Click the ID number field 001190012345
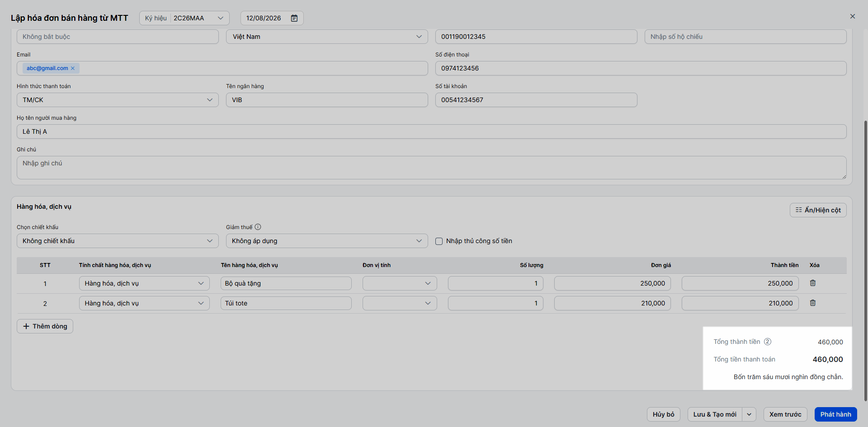 tap(536, 37)
